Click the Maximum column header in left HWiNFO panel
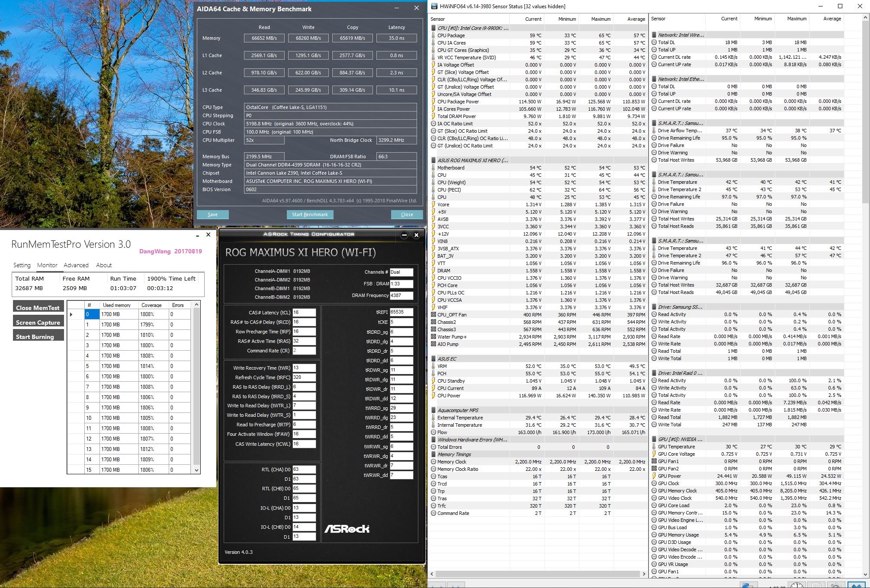870x588 pixels. (596, 19)
